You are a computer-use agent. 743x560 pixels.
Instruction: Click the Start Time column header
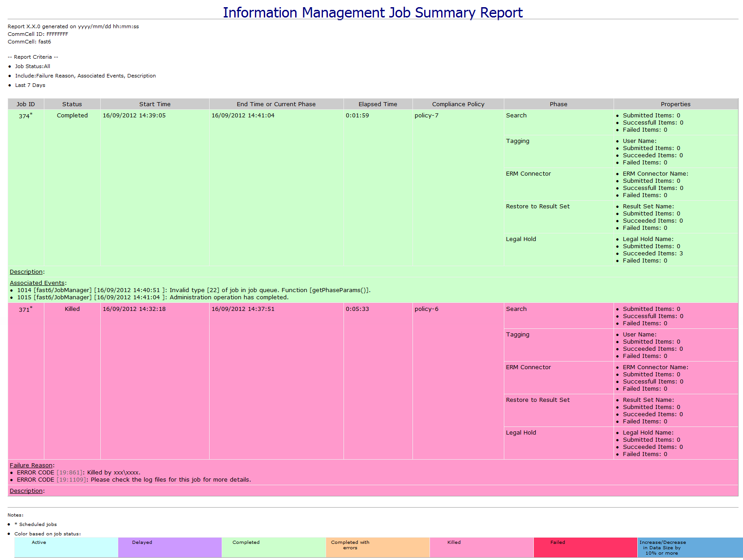(x=155, y=104)
